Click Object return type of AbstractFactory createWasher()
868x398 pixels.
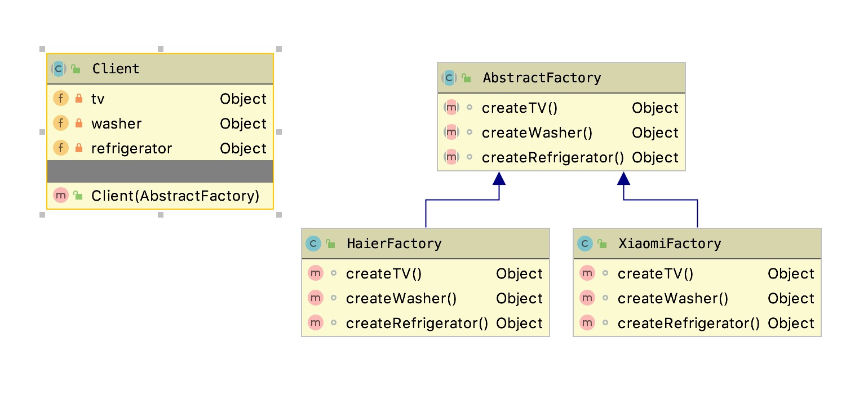(656, 132)
